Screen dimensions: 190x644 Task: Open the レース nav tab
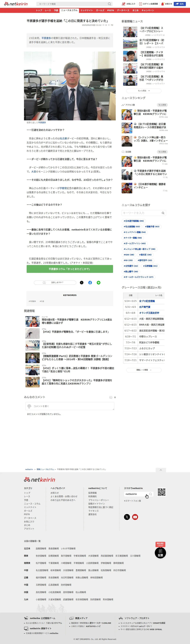(x=48, y=10)
